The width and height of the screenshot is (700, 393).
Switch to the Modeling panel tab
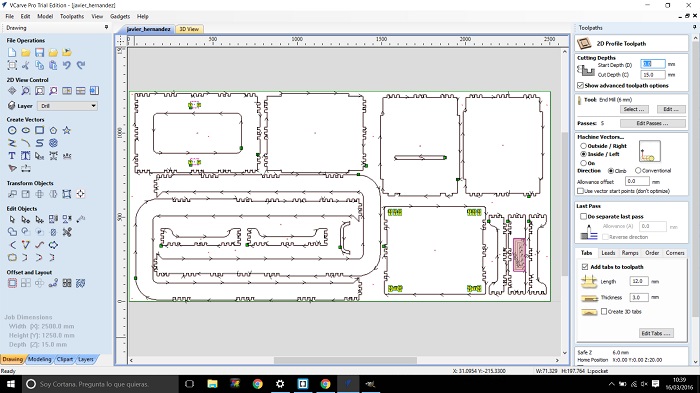[39, 359]
